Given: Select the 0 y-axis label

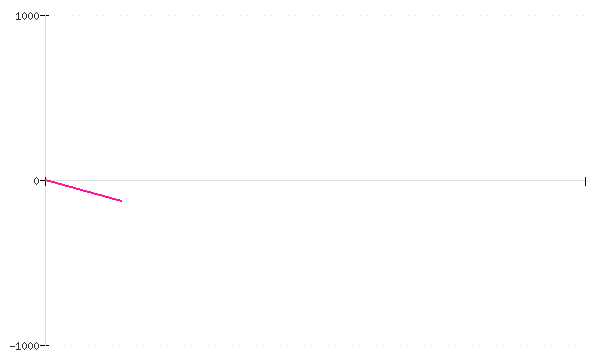Looking at the screenshot, I should click(37, 181).
